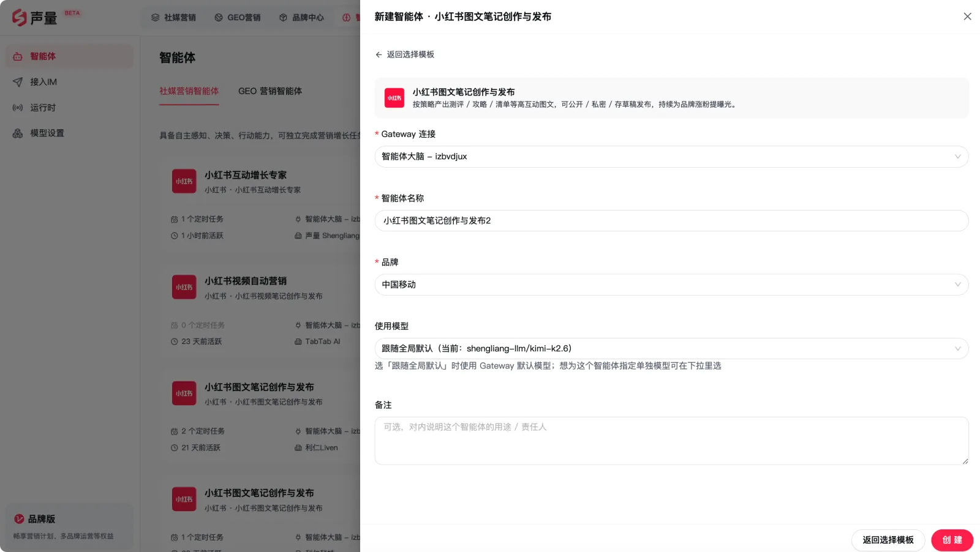980x552 pixels.
Task: Click the 小红书互动增长专家 card title
Action: click(x=246, y=175)
